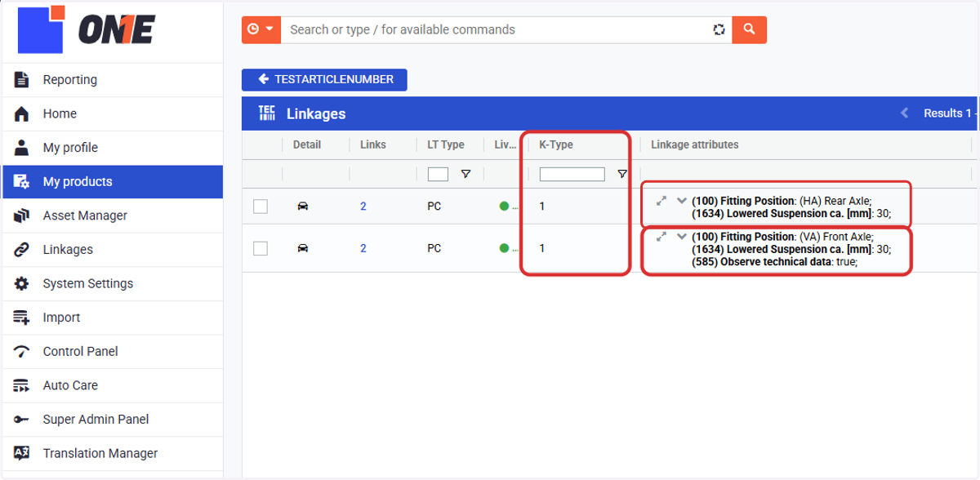Expand fullscreen arrows in Rear Axle attributes
The height and width of the screenshot is (480, 980).
662,200
